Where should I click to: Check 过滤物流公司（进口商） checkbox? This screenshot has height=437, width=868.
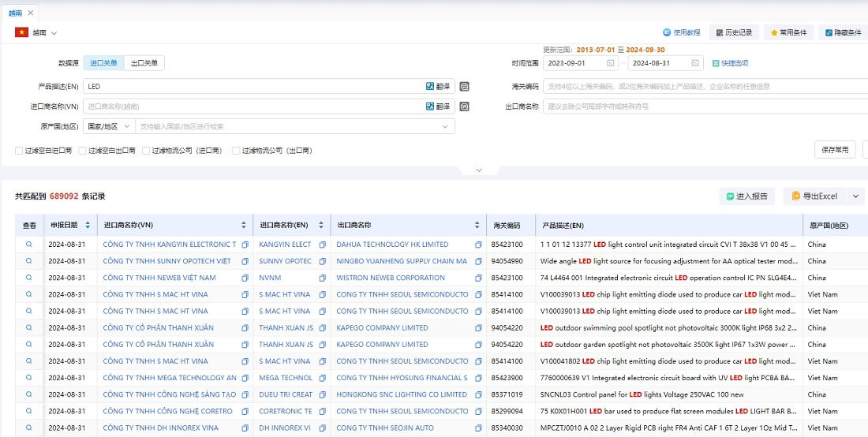coord(146,151)
